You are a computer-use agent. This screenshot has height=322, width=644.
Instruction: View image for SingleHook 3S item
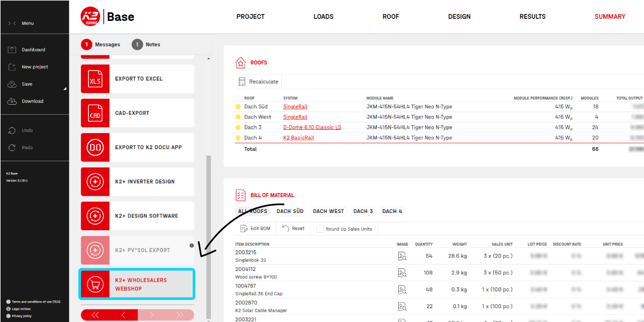tap(402, 256)
